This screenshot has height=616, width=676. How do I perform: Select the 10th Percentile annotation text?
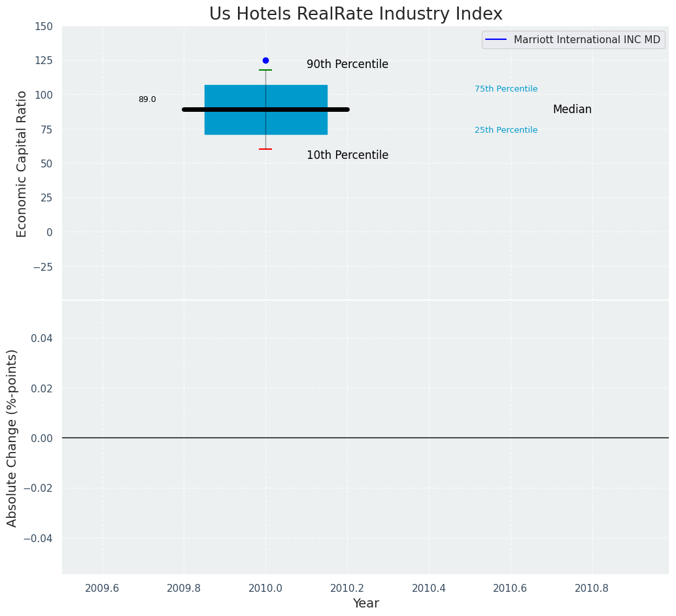click(347, 156)
